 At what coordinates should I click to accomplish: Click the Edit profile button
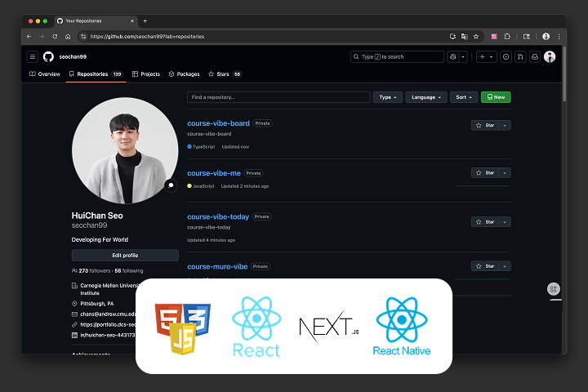[125, 255]
